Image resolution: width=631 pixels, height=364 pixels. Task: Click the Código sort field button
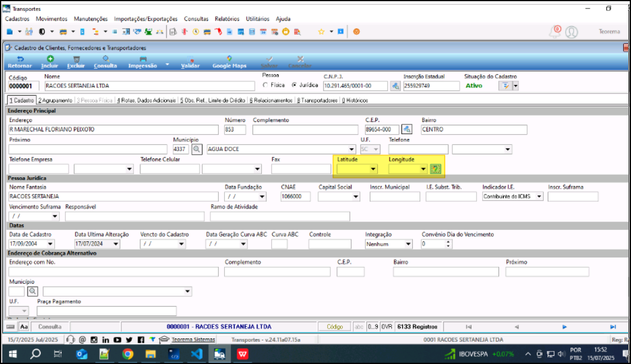coord(334,327)
